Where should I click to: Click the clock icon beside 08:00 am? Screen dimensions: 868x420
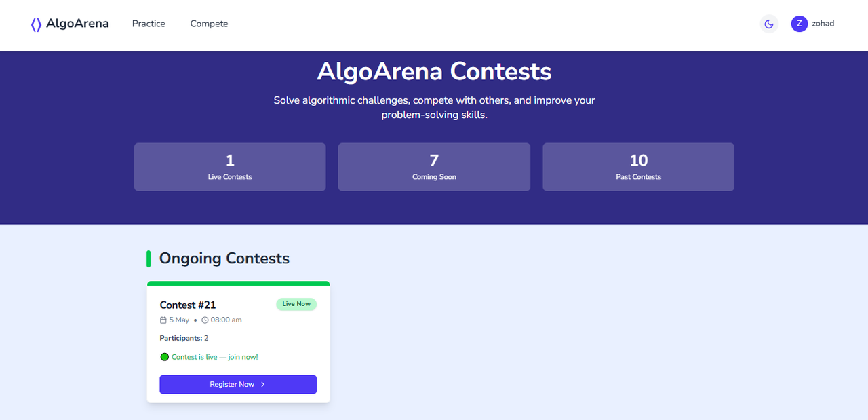(205, 320)
